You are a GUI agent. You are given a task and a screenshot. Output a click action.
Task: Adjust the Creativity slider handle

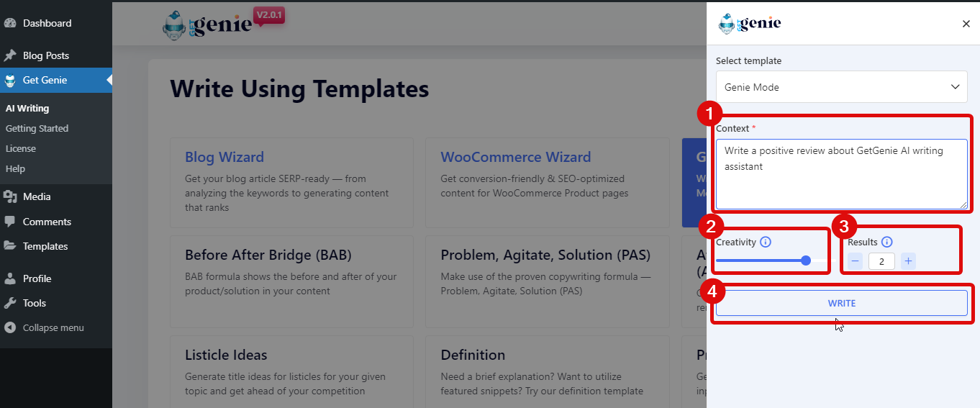pyautogui.click(x=806, y=260)
